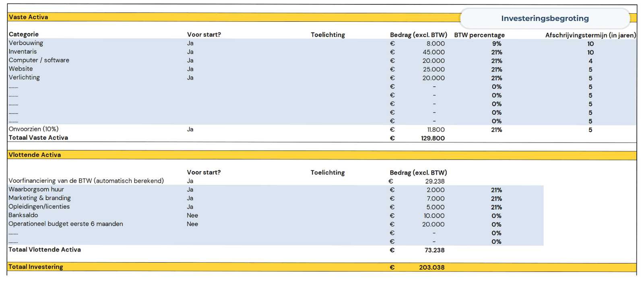The width and height of the screenshot is (644, 282).
Task: Select the Onvoorzien (10%) amount 11.800
Action: [x=436, y=130]
